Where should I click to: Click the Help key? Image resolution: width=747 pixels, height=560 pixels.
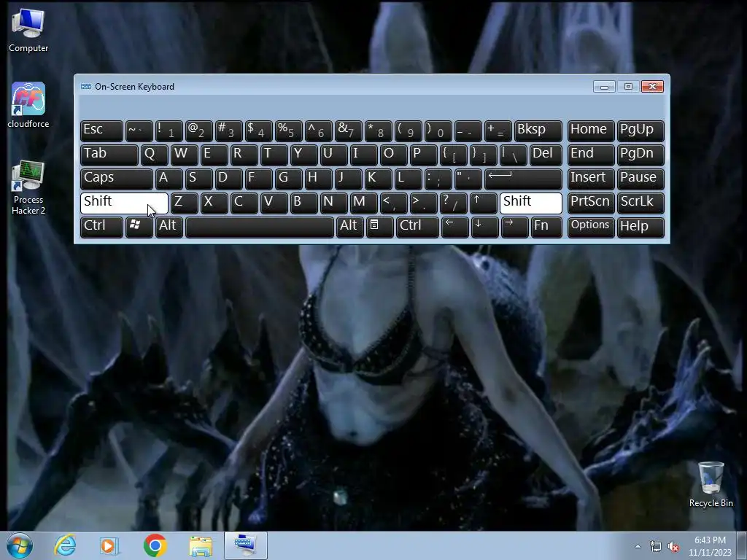coord(640,227)
